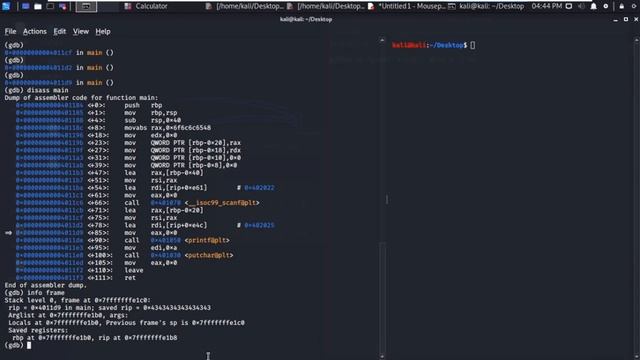Open the notifications bell icon
The width and height of the screenshot is (640, 360).
pyautogui.click(x=593, y=6)
